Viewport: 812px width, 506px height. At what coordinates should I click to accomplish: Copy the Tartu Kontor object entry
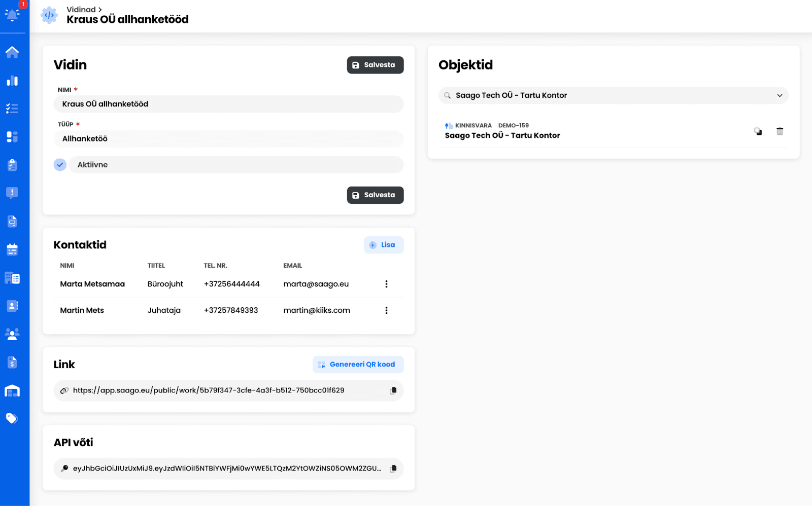pos(758,131)
